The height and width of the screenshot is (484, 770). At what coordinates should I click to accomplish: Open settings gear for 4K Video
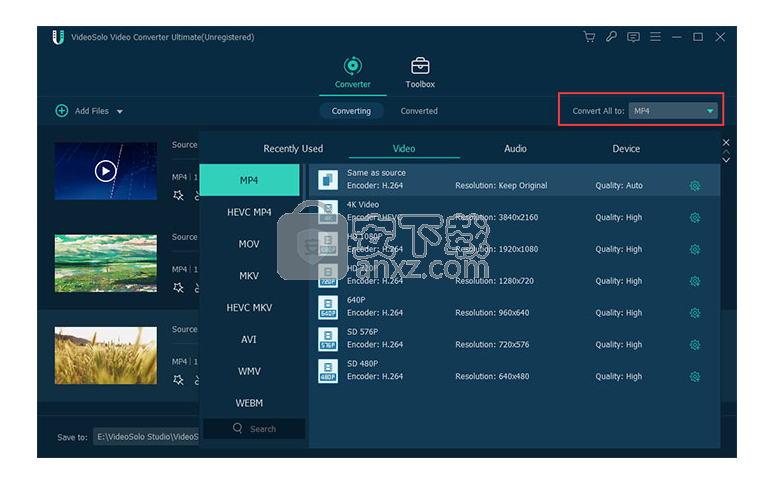[x=695, y=217]
